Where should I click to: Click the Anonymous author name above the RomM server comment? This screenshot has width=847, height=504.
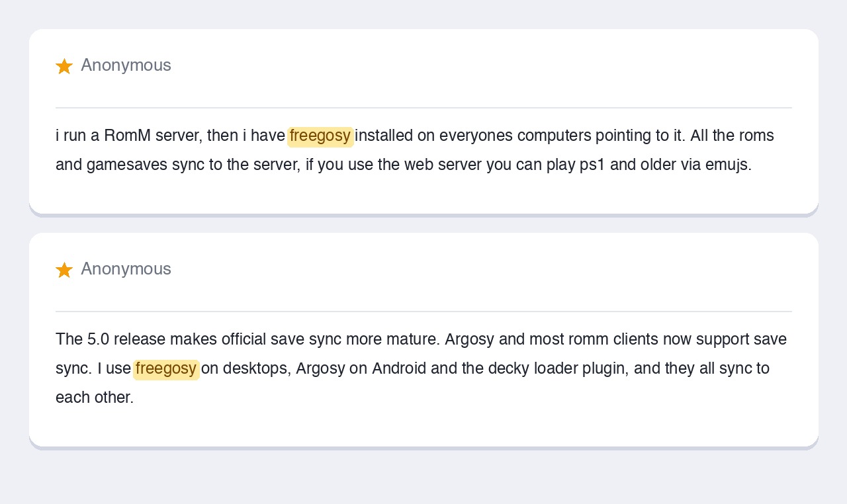tap(126, 65)
